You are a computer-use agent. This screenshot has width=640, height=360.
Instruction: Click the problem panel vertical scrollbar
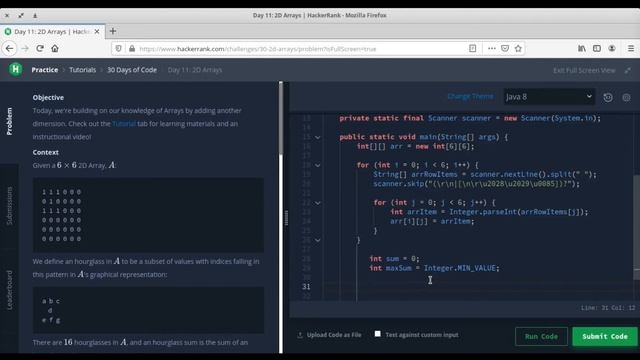coord(281,118)
